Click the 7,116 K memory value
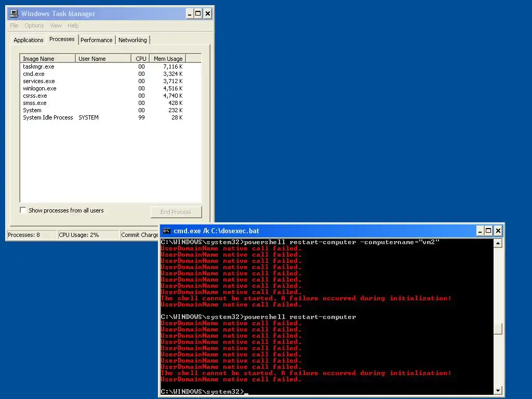The image size is (532, 399). tap(172, 66)
